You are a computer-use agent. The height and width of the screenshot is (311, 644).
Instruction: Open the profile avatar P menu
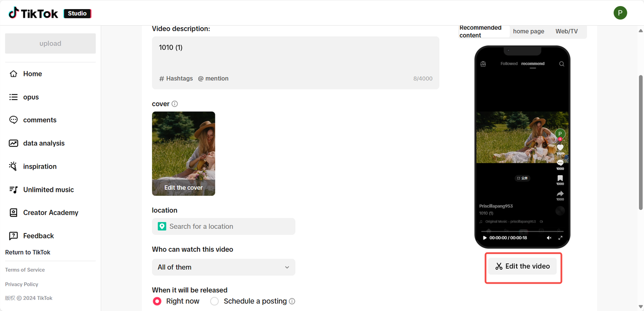tap(620, 13)
